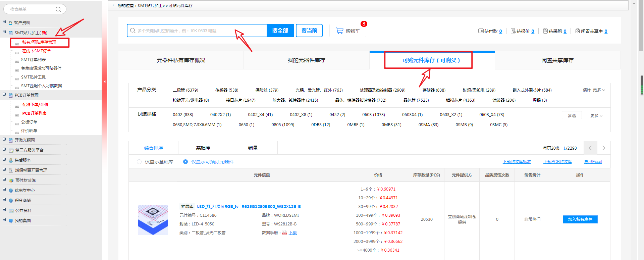
Task: Expand 更多 in package specification row
Action: [x=596, y=115]
